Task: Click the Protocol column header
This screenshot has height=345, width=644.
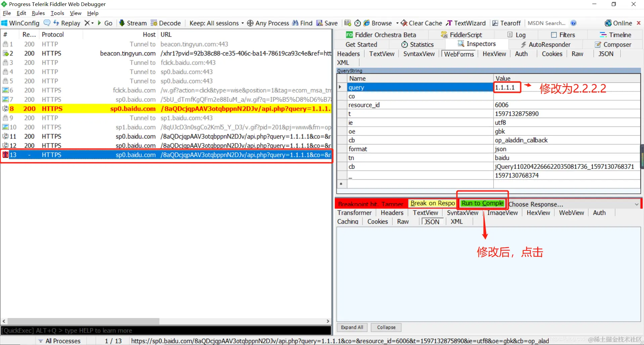Action: [53, 35]
